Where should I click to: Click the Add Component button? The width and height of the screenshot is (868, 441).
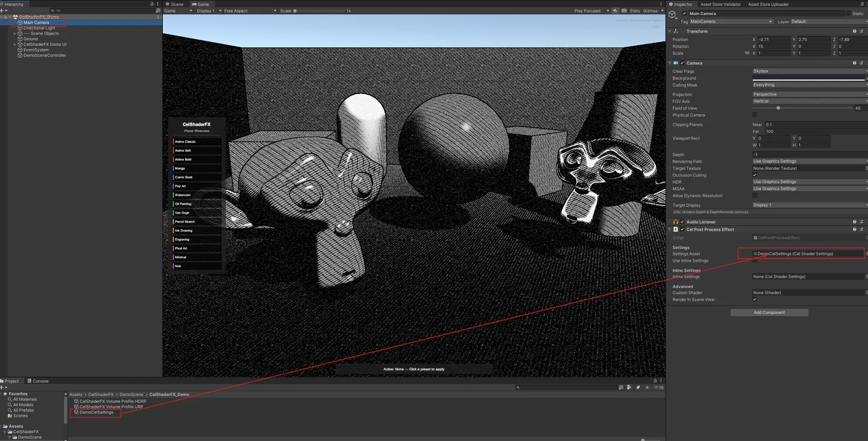pos(769,313)
